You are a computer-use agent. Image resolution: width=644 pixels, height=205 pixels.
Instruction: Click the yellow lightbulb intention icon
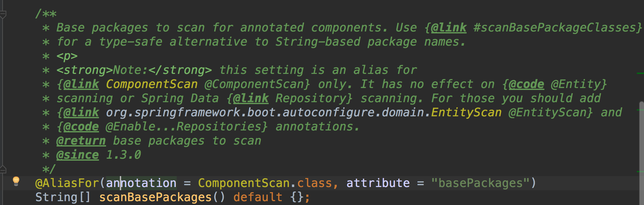(16, 181)
